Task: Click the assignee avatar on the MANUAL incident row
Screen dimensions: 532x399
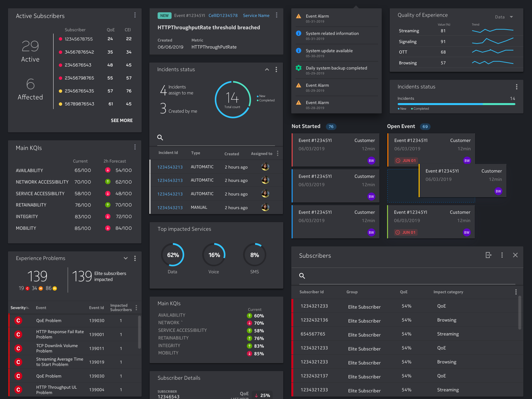Action: coord(265,207)
